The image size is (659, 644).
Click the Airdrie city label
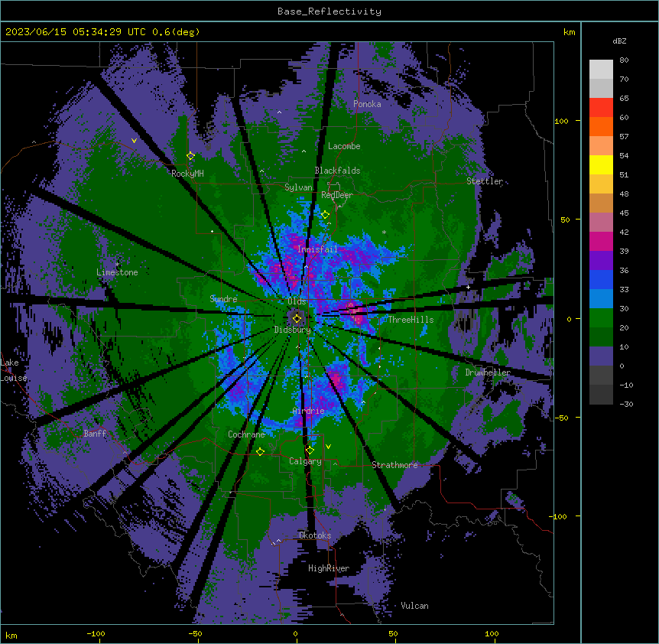click(309, 411)
